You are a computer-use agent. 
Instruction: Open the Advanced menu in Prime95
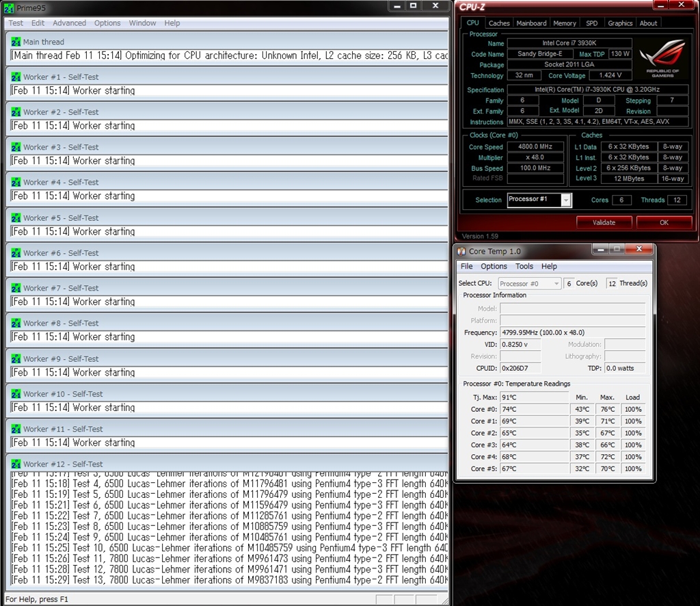tap(70, 23)
